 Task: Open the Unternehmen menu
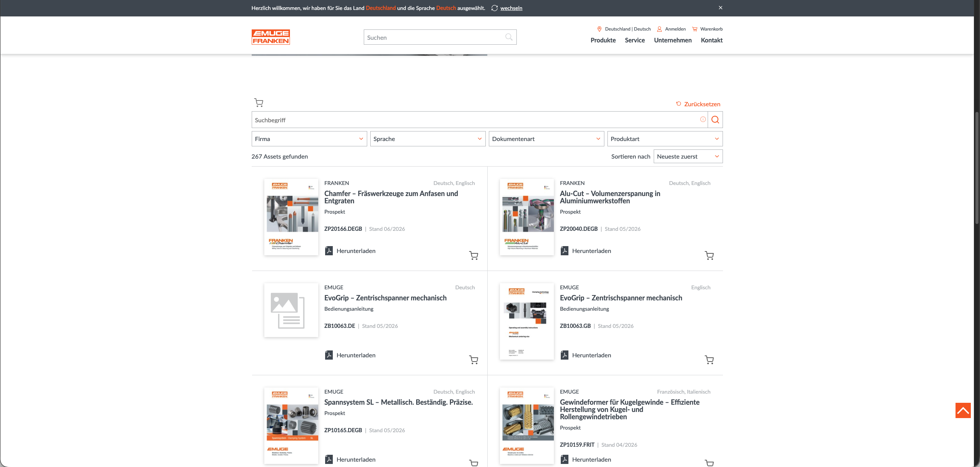673,40
